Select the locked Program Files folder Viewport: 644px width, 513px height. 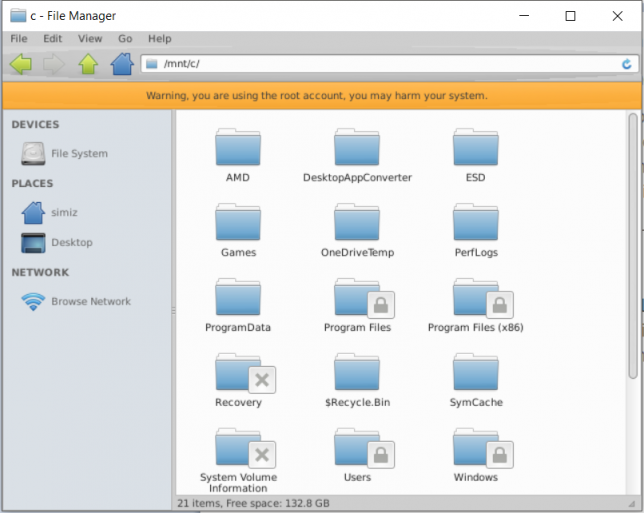point(358,298)
